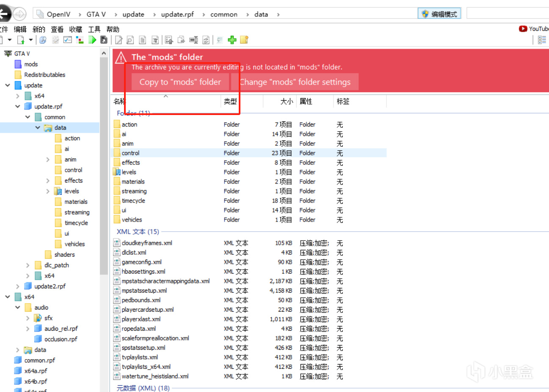Collapse the common folder in tree
549x392 pixels.
tap(28, 117)
